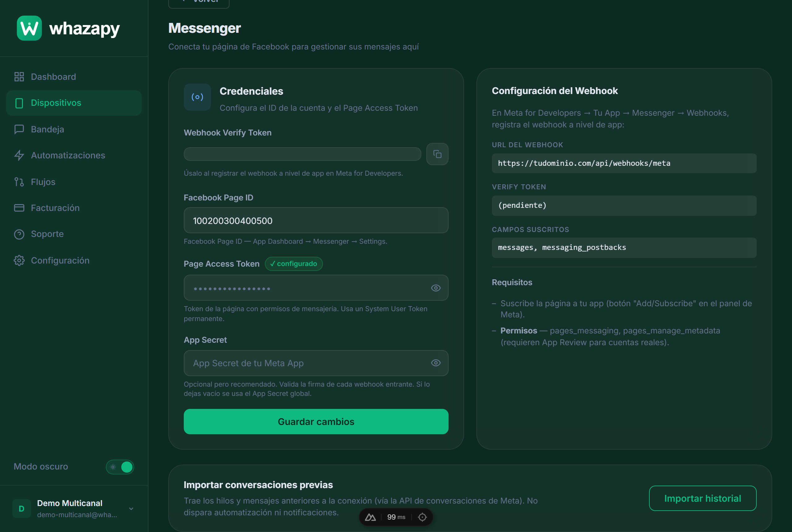Reveal the App Secret field contents

[436, 363]
